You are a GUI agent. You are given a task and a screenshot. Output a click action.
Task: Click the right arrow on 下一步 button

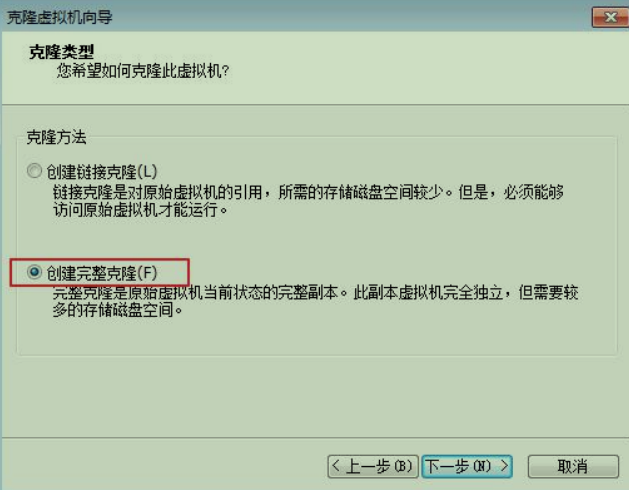click(504, 466)
